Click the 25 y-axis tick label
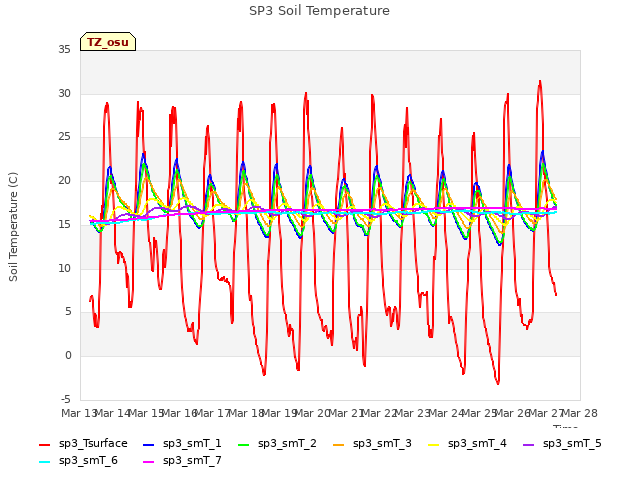 [x=64, y=137]
